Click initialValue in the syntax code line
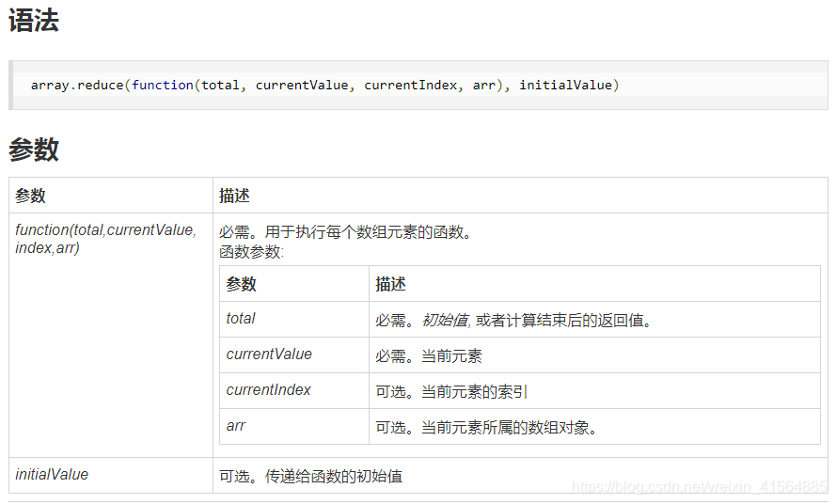This screenshot has height=504, width=836. coord(565,85)
